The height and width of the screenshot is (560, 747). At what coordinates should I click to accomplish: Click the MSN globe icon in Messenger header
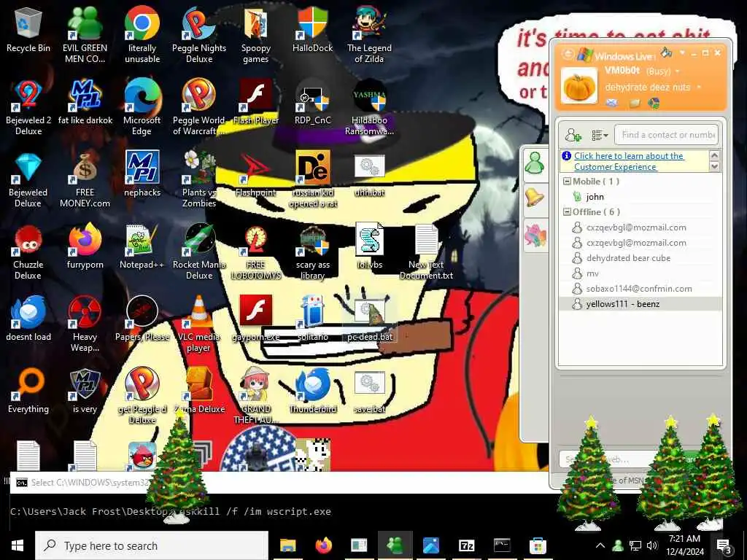[x=654, y=102]
